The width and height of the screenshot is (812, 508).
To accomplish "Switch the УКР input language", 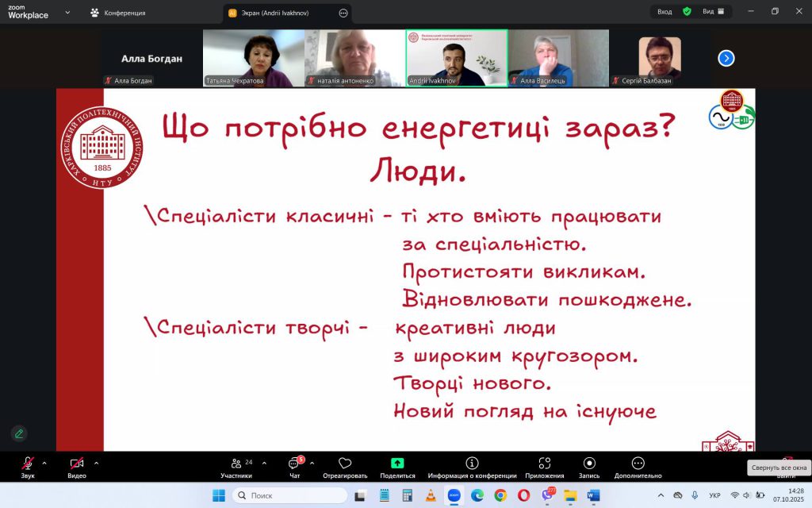I will point(714,495).
